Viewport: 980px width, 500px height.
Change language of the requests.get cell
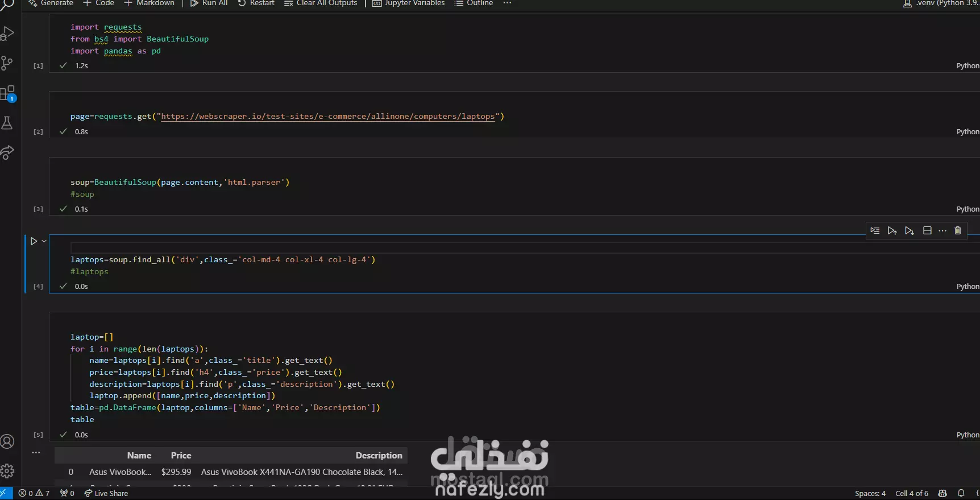967,132
